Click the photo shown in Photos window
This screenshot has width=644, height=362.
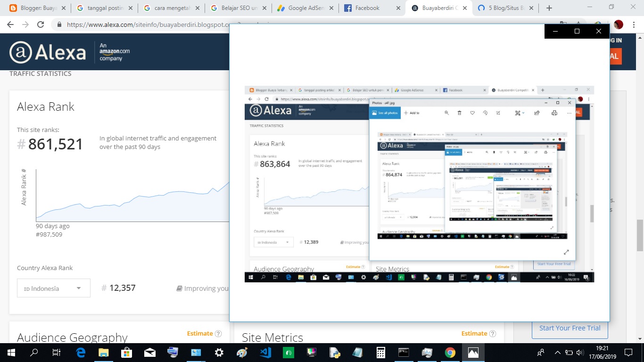point(419,184)
